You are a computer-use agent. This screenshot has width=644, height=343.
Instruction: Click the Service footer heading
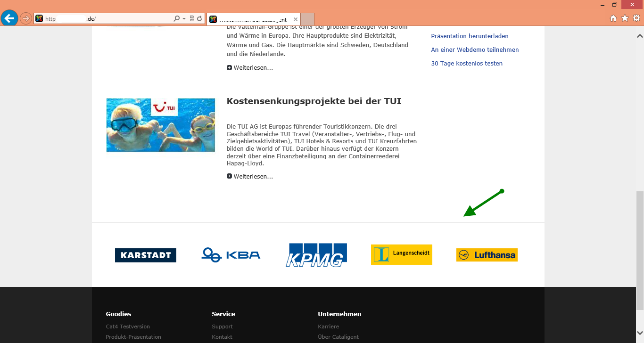223,314
